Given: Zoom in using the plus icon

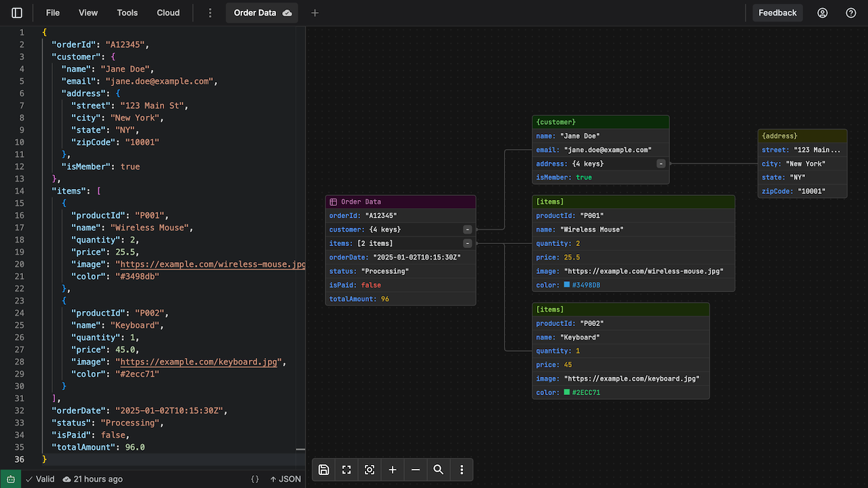Looking at the screenshot, I should pos(393,470).
